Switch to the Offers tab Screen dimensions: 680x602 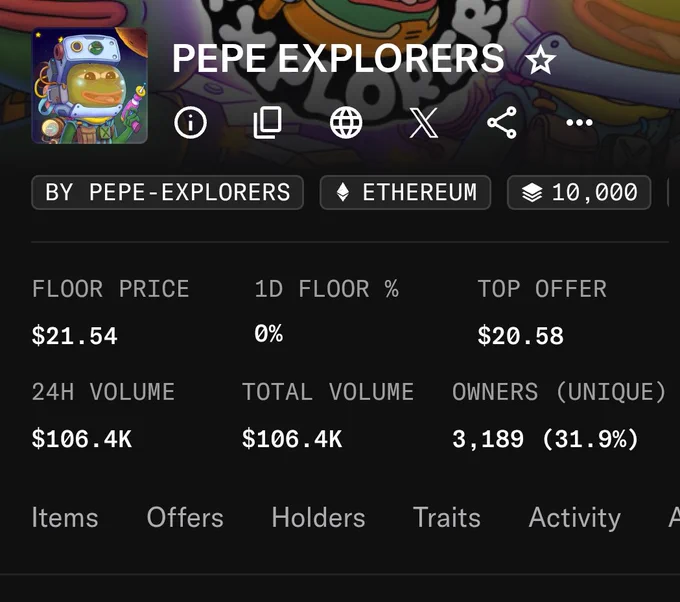(185, 517)
